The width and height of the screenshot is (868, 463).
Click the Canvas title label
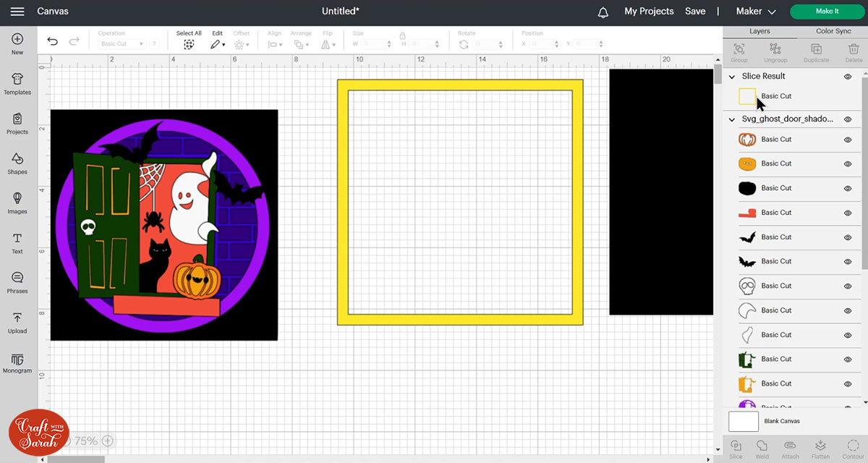(x=52, y=12)
